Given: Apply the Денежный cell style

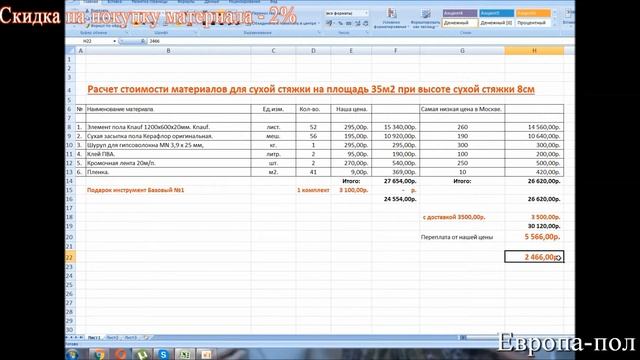Looking at the screenshot, I should tap(460, 23).
